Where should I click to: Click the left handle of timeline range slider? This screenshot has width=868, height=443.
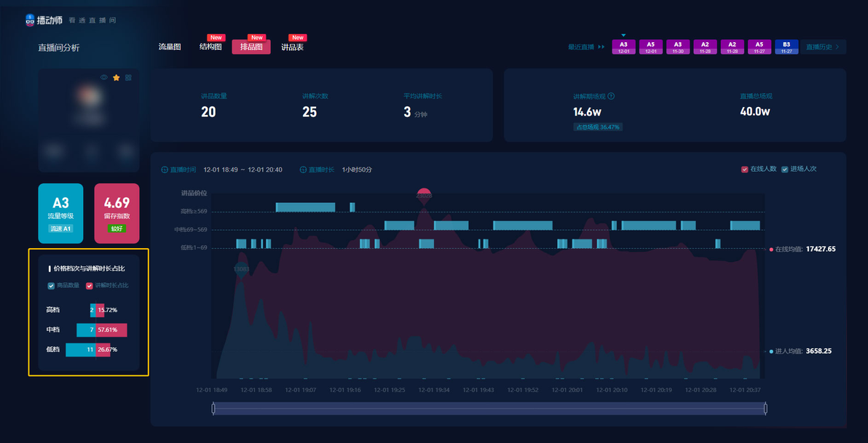click(213, 409)
